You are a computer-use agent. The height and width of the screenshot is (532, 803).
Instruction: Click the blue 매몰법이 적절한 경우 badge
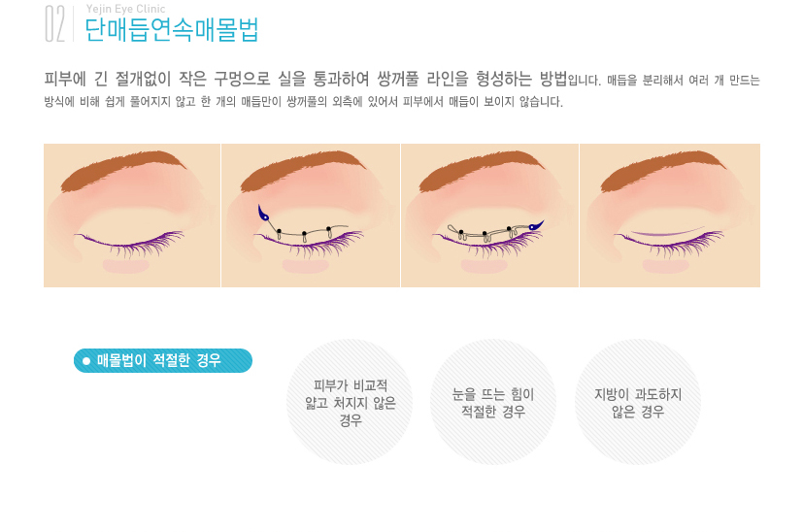pos(163,360)
